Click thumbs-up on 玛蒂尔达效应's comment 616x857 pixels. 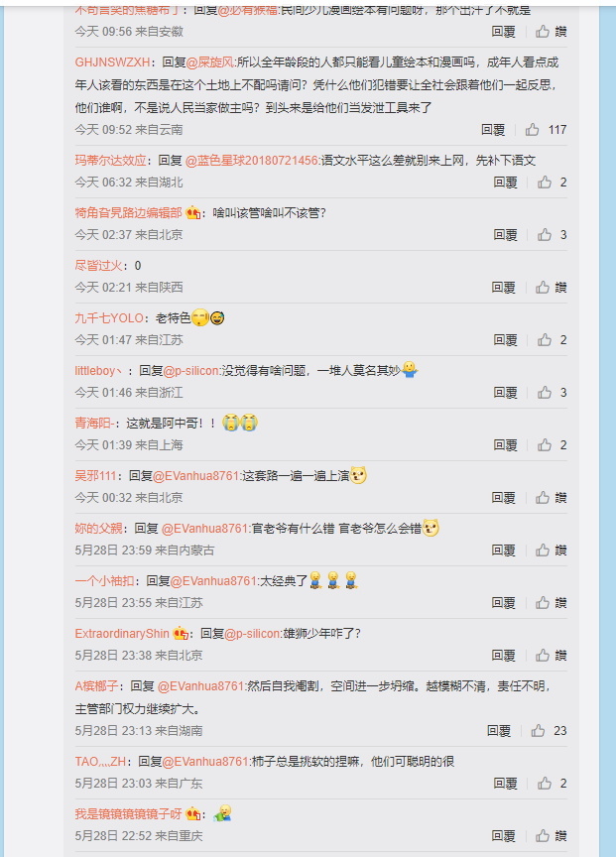pyautogui.click(x=544, y=182)
